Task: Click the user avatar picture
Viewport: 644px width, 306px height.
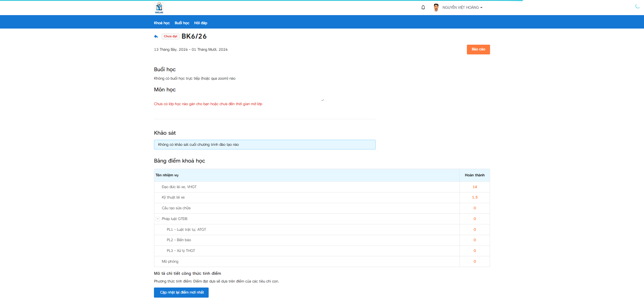Action: coord(436,7)
